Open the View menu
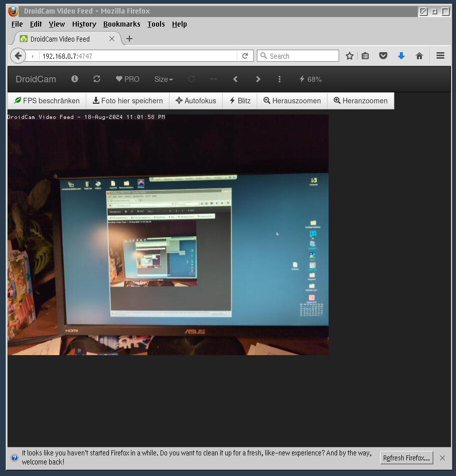The width and height of the screenshot is (456, 476). pyautogui.click(x=57, y=24)
